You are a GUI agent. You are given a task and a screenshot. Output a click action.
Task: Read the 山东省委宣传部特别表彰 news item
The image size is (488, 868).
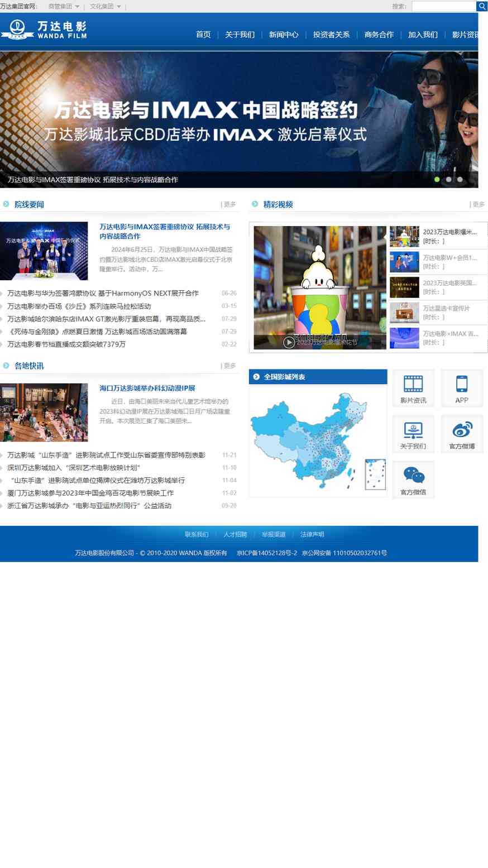[x=106, y=455]
